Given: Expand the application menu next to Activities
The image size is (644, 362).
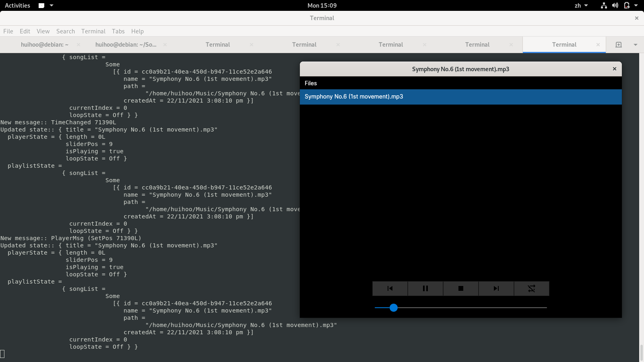Looking at the screenshot, I should tap(46, 6).
